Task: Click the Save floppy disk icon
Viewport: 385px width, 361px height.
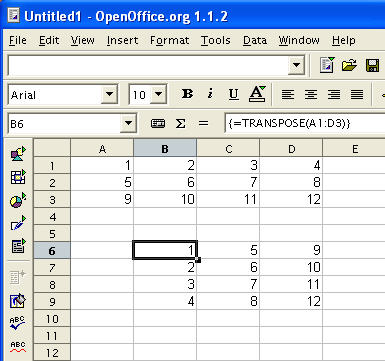Action: tap(372, 65)
